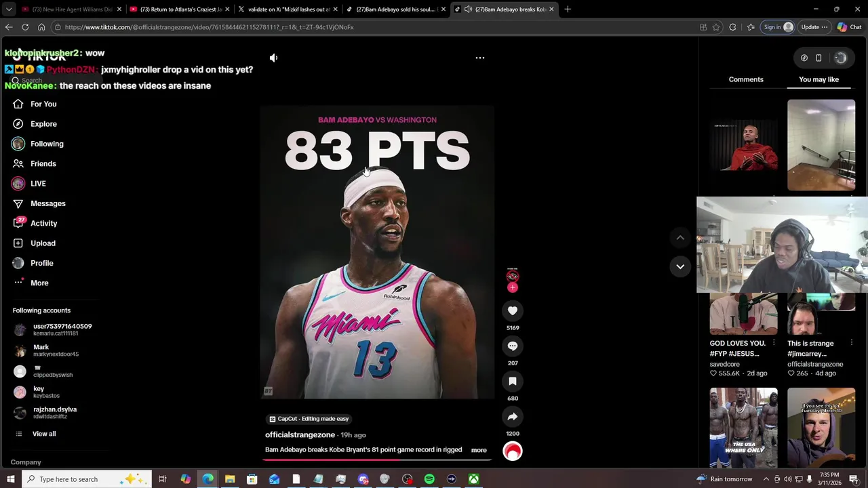Go to the next video with down chevron
868x488 pixels.
(x=680, y=266)
